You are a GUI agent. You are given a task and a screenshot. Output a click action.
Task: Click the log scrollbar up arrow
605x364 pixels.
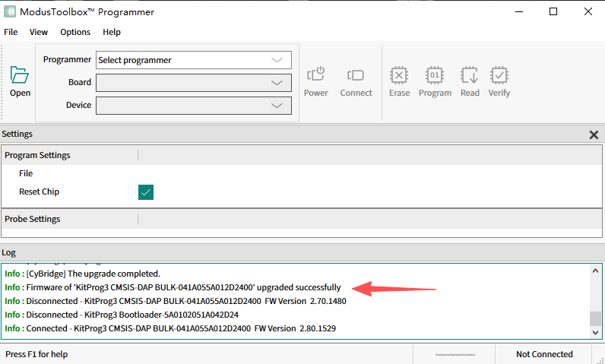click(595, 271)
